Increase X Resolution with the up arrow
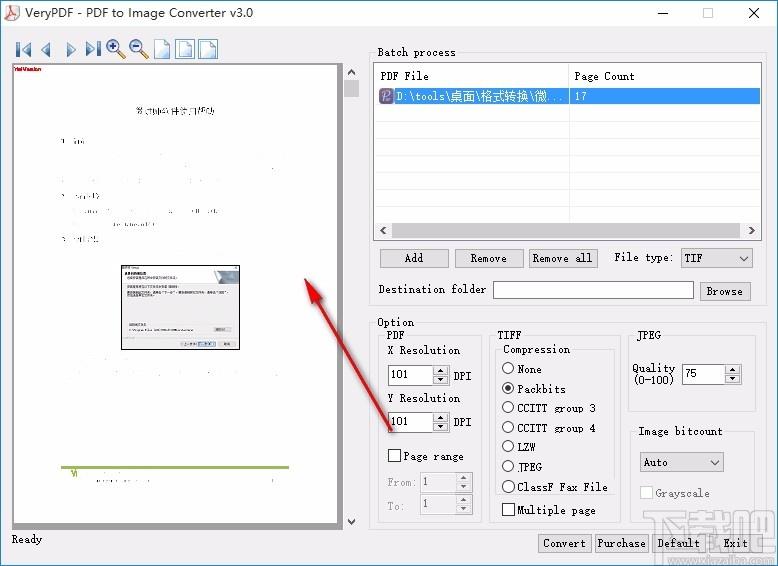 click(441, 371)
